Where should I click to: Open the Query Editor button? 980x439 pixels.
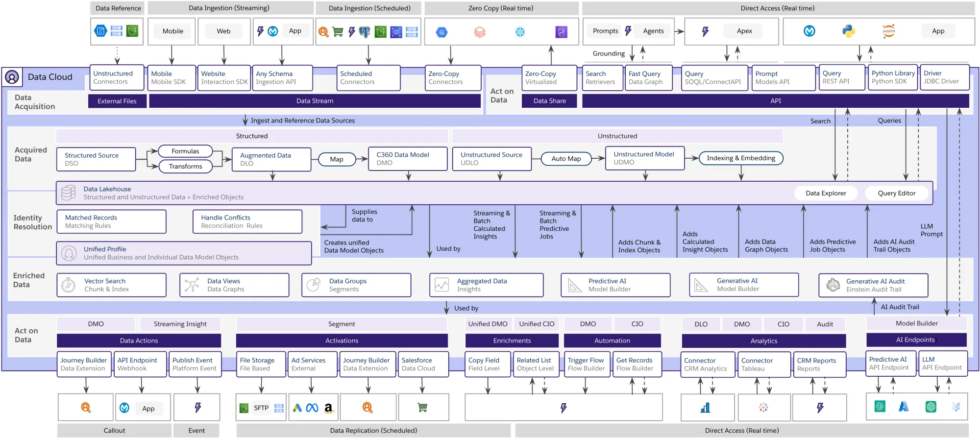pos(896,193)
